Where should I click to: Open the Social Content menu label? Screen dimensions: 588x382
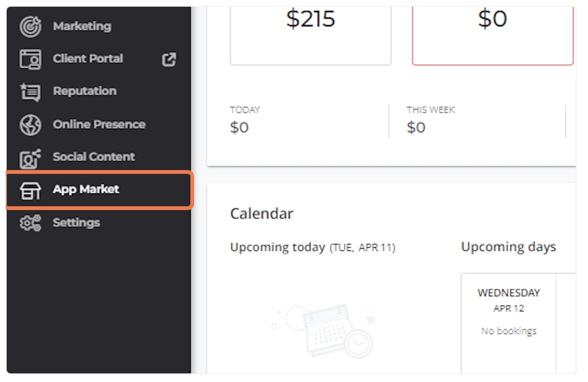coord(94,157)
